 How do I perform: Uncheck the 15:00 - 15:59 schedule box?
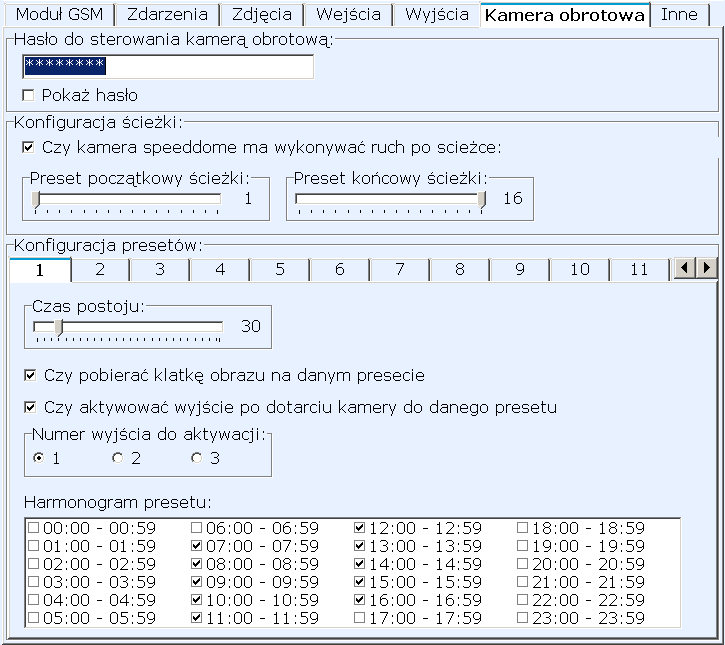359,582
